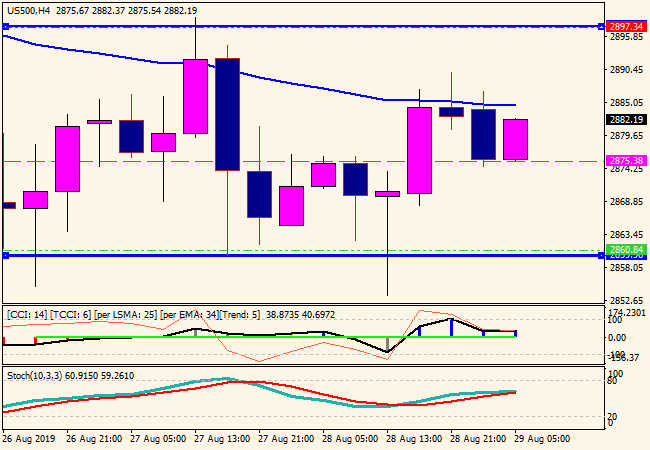Screen dimensions: 650x450
Task: Grab the upper blue line's left handle
Action: click(5, 27)
